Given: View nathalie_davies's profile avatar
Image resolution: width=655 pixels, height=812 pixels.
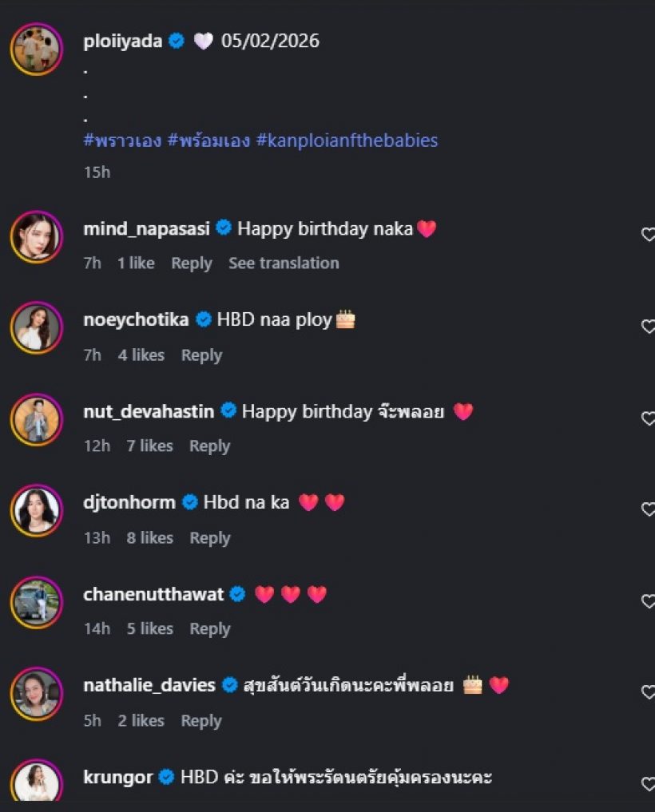Looking at the screenshot, I should pos(37,693).
